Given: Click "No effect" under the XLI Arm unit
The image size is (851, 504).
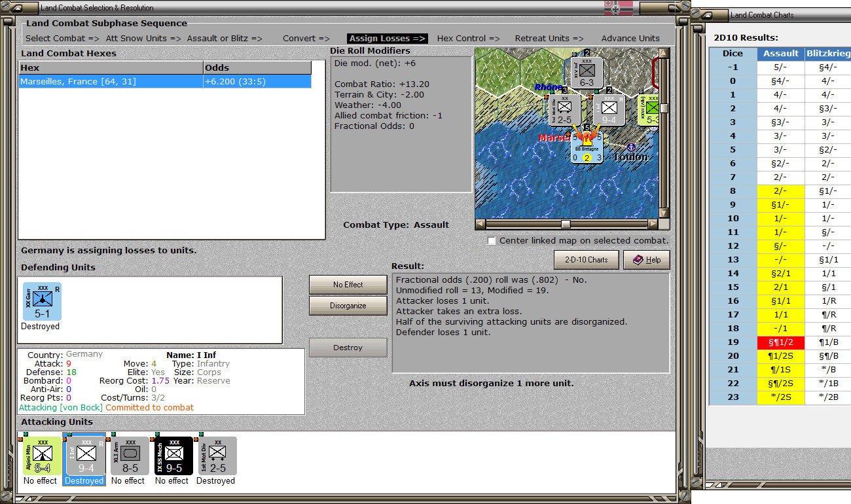Looking at the screenshot, I should click(128, 481).
